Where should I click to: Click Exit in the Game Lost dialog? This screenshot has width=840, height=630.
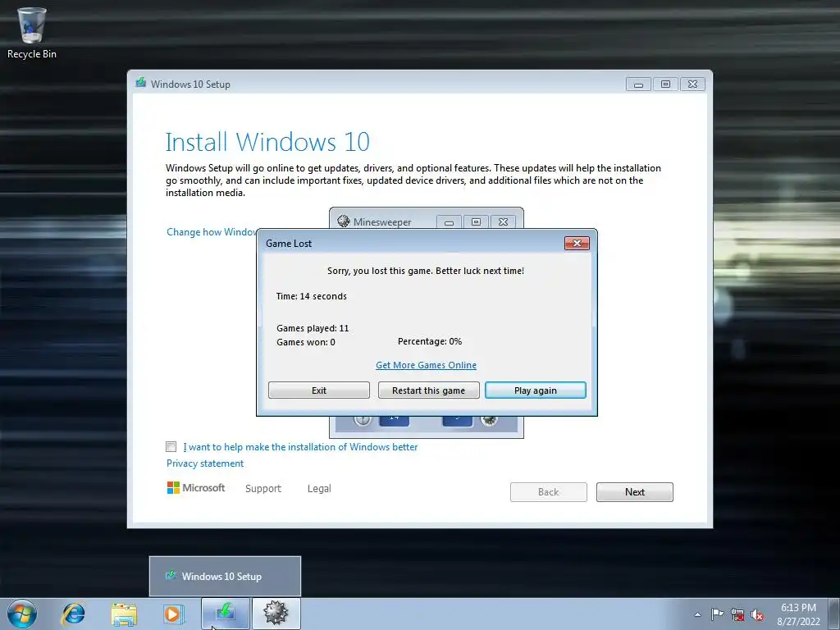319,390
